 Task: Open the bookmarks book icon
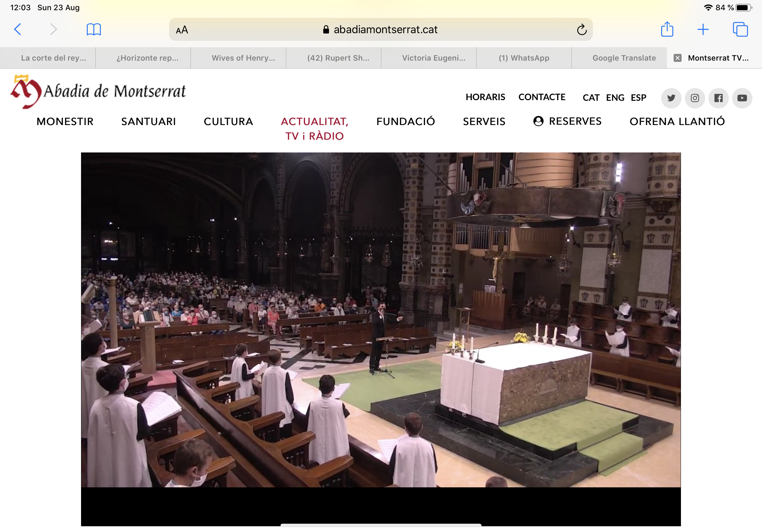[93, 30]
